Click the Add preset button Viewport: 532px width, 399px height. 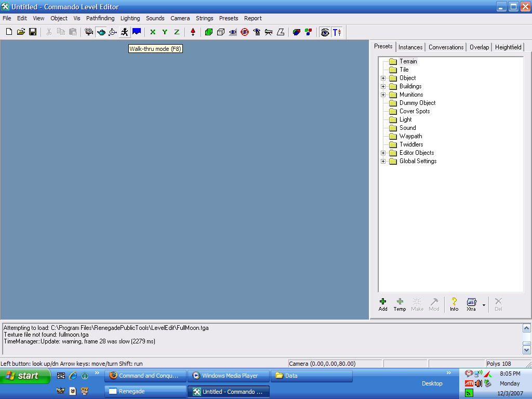(x=383, y=304)
